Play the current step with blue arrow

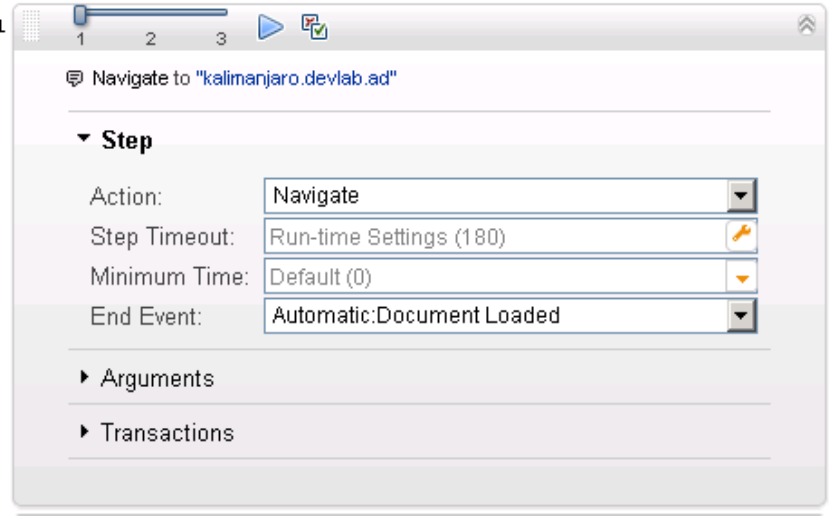coord(270,26)
